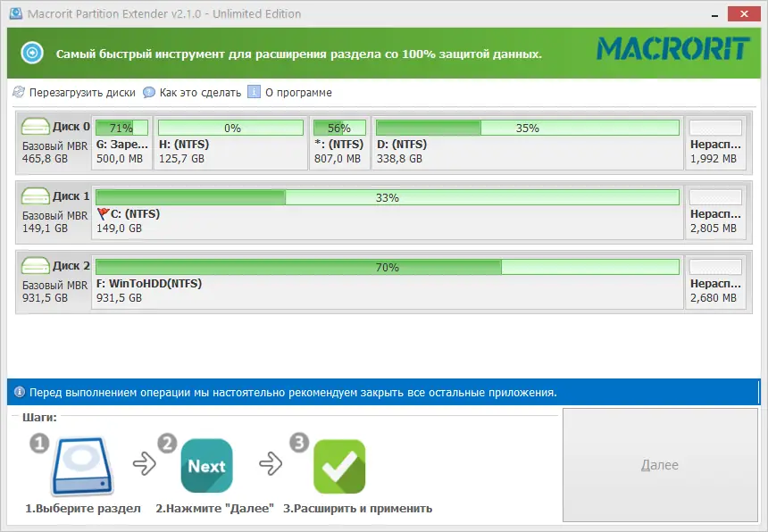Click the Macrorit icon in the title bar
The width and height of the screenshot is (768, 532).
click(15, 13)
